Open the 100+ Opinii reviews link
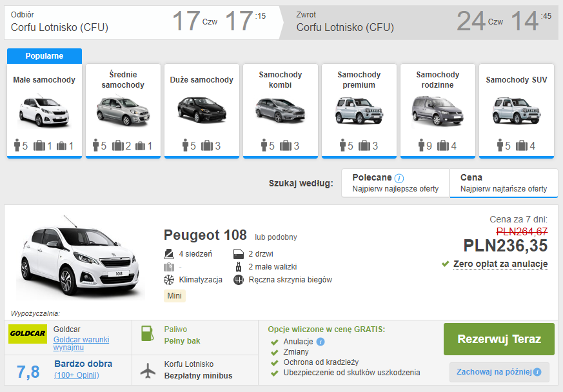The height and width of the screenshot is (392, 563). pyautogui.click(x=77, y=375)
